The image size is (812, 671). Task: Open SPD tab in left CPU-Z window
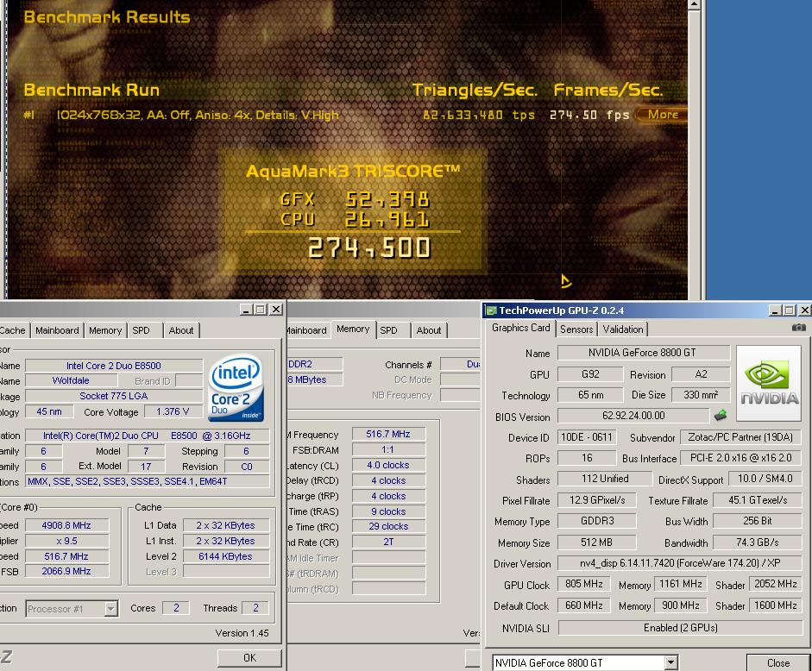click(141, 330)
